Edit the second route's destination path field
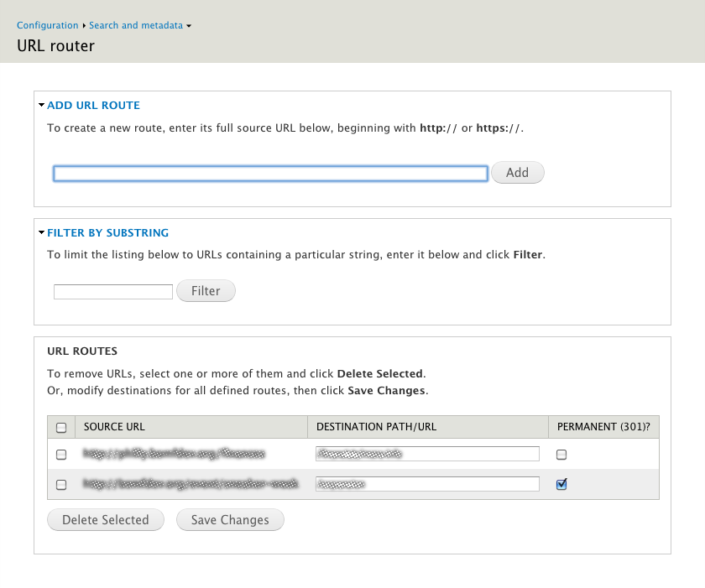 click(427, 484)
